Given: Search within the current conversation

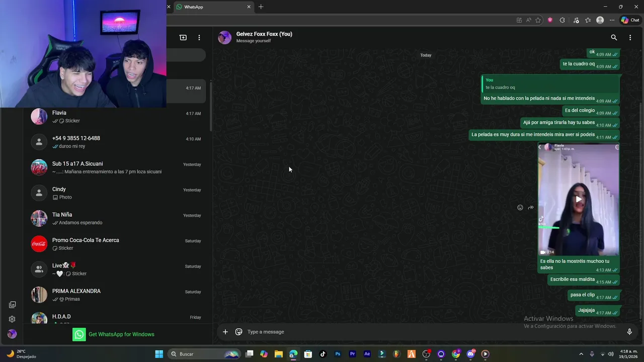Looking at the screenshot, I should tap(614, 38).
